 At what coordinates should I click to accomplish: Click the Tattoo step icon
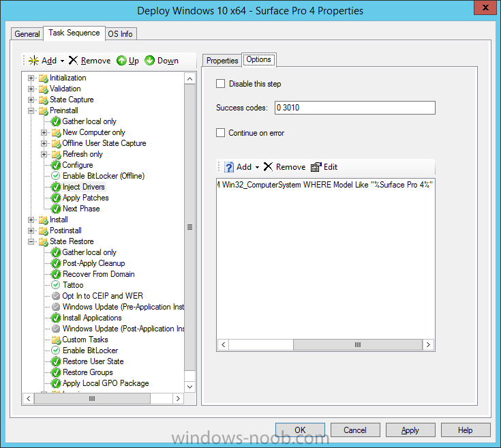point(56,285)
